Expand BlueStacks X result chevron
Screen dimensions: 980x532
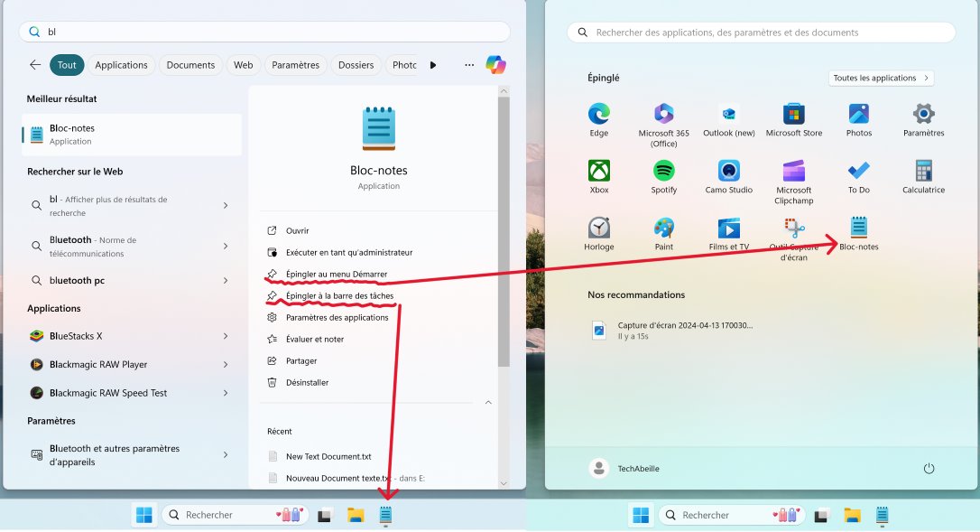click(226, 336)
